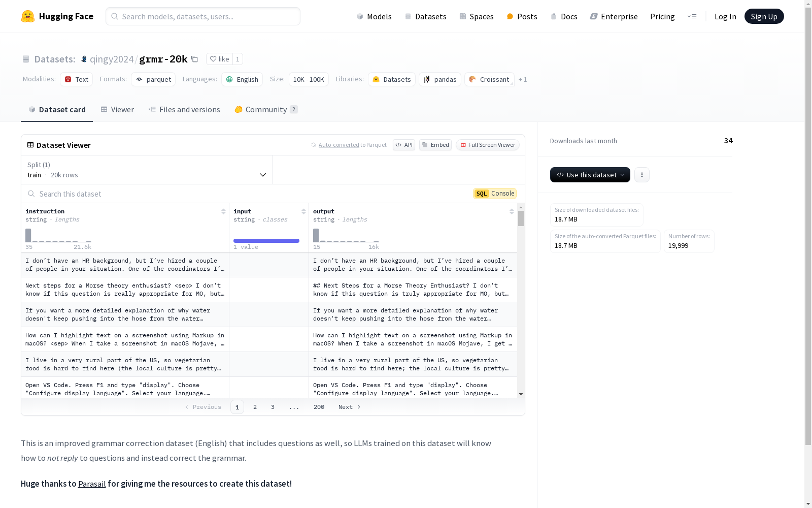Select the English language tag
Viewport: 812px width, 508px height.
click(x=242, y=79)
